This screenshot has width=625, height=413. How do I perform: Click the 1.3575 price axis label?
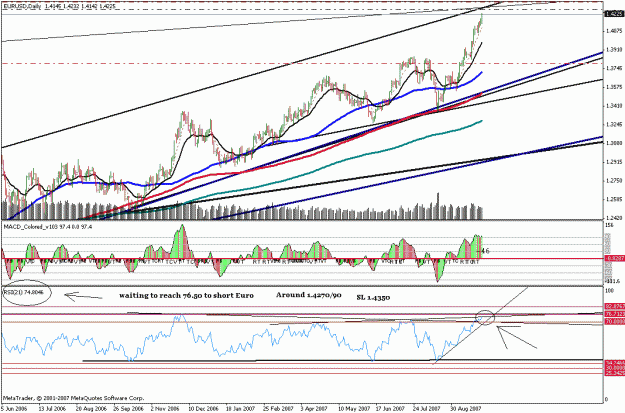click(x=614, y=87)
